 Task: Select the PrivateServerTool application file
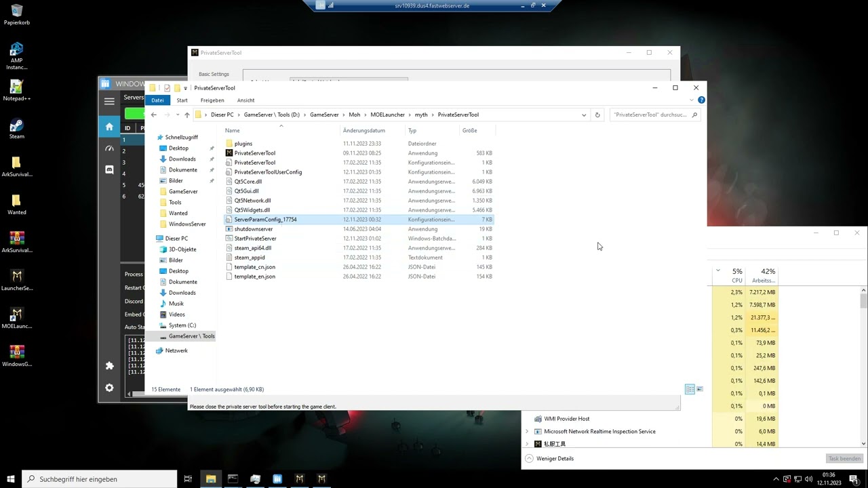tap(254, 153)
